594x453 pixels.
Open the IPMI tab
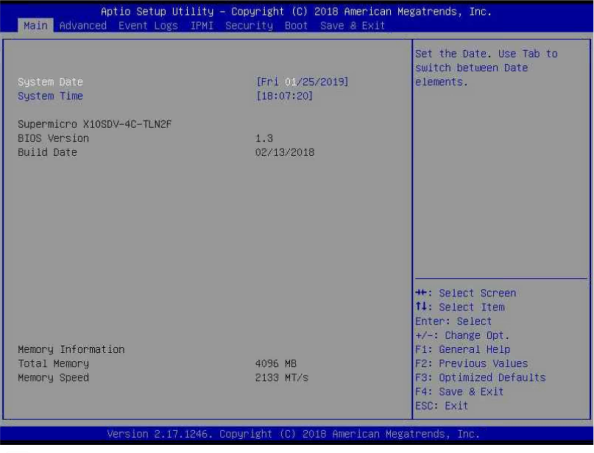pyautogui.click(x=202, y=26)
